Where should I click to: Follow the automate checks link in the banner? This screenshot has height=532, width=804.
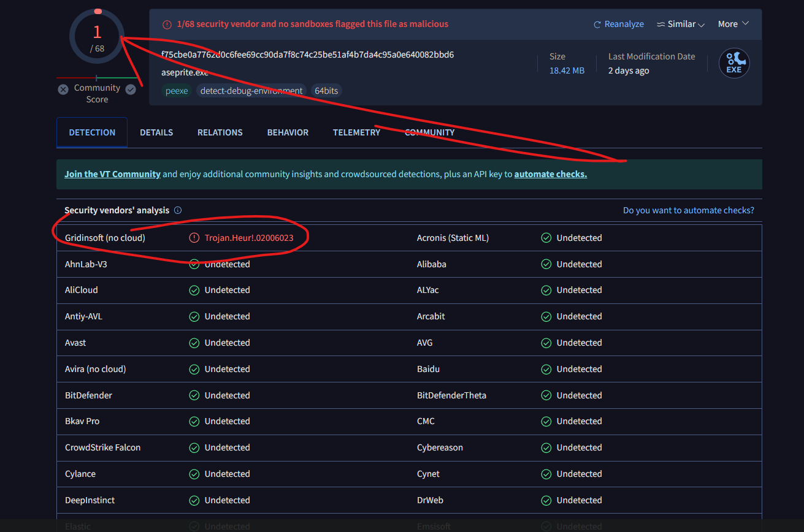click(550, 174)
